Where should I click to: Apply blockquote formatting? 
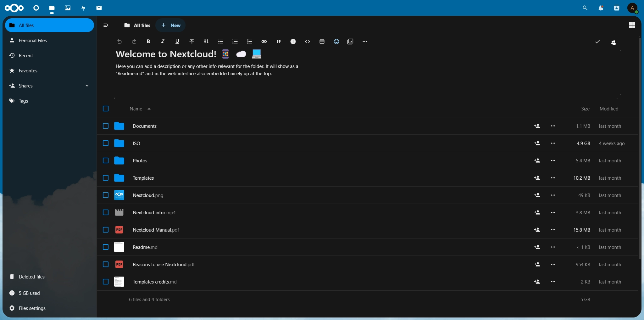(279, 42)
